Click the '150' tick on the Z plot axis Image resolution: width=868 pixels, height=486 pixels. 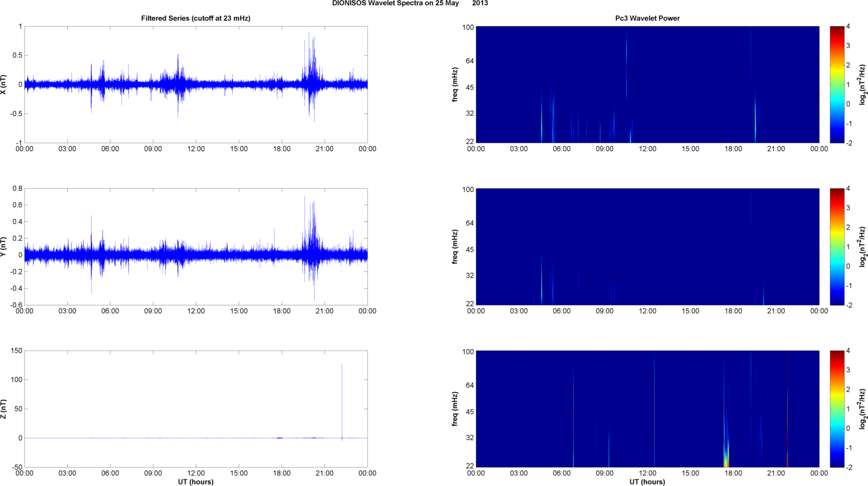point(17,351)
